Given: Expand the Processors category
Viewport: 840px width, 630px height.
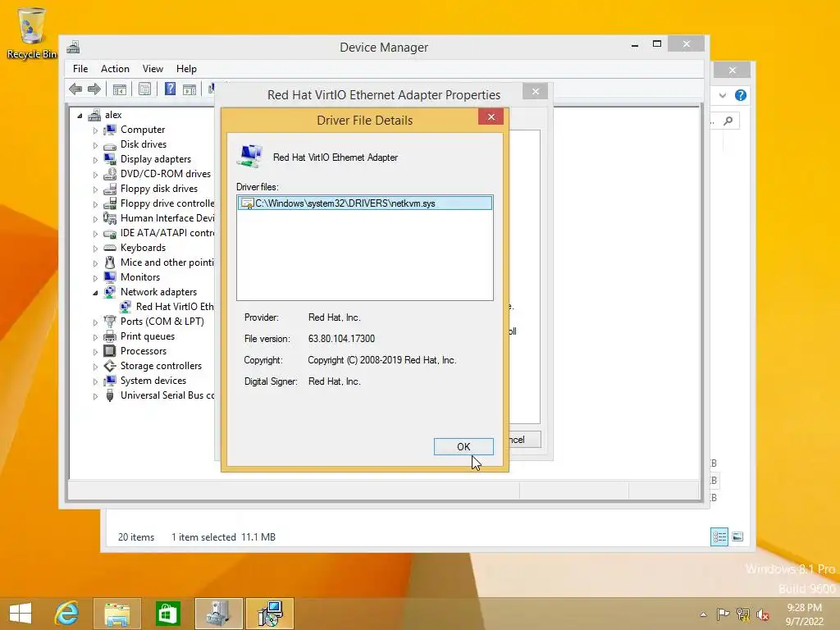Looking at the screenshot, I should (95, 352).
